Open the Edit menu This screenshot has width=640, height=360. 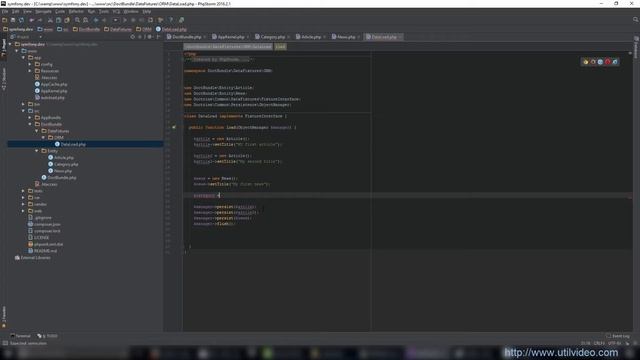tap(15, 11)
